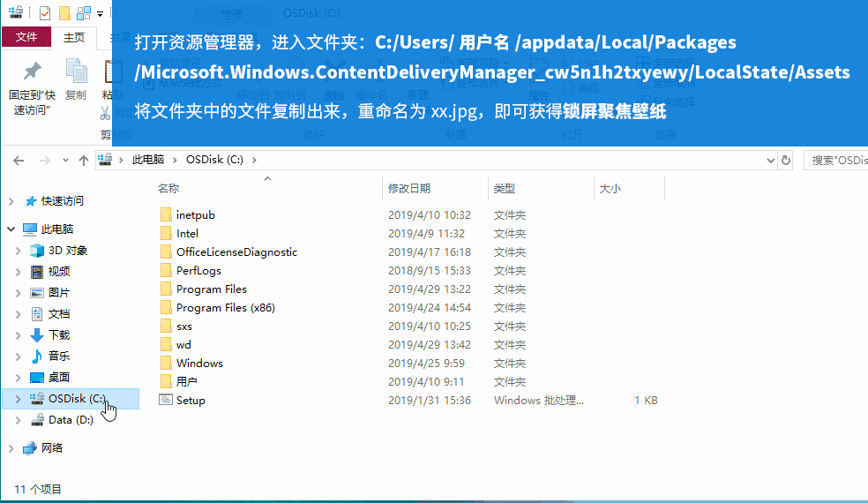Switch to the 主页 (Home) ribbon tab
The width and height of the screenshot is (868, 503).
click(x=74, y=37)
